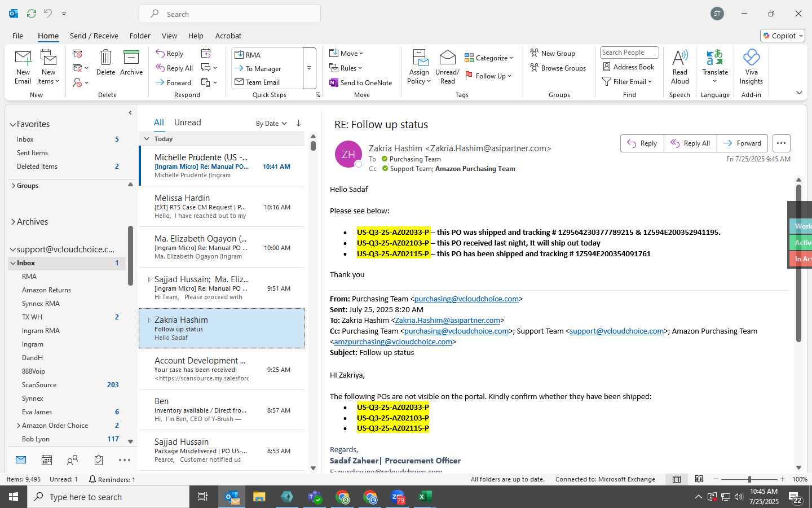The height and width of the screenshot is (508, 812).
Task: Open Assign Policy menu
Action: pyautogui.click(x=419, y=67)
